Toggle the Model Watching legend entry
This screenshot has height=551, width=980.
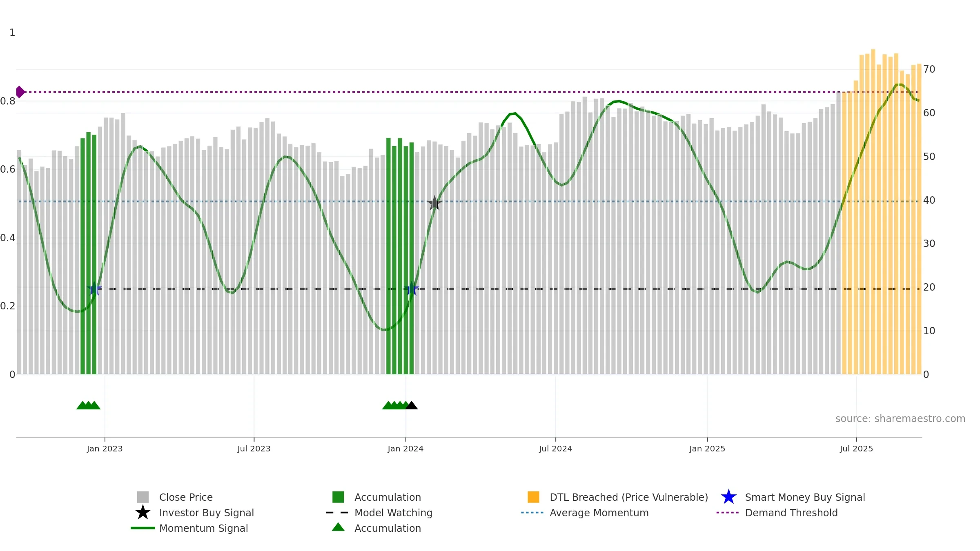point(393,513)
